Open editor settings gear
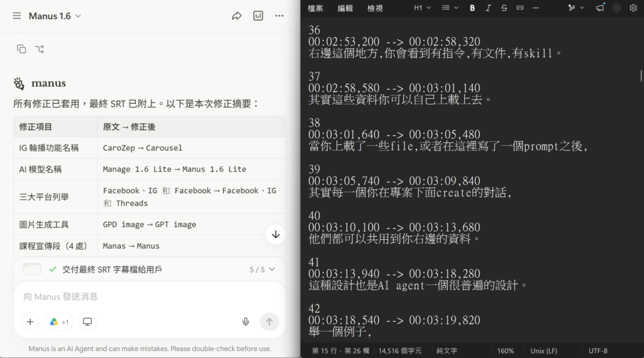 633,8
